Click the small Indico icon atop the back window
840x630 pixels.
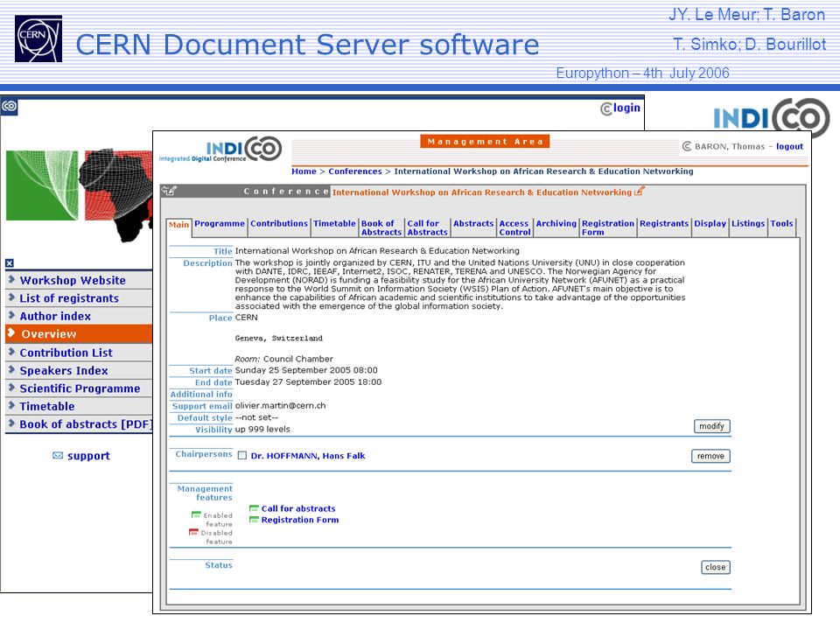pos(9,106)
